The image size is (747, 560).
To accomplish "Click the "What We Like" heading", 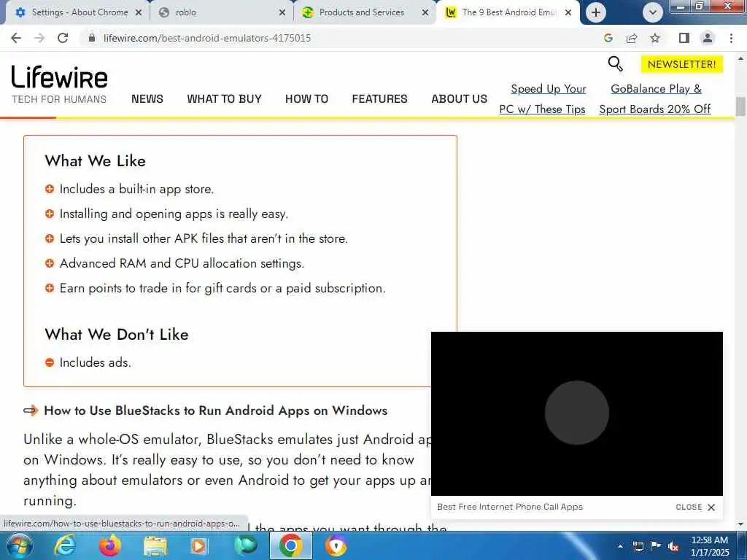I will click(96, 161).
